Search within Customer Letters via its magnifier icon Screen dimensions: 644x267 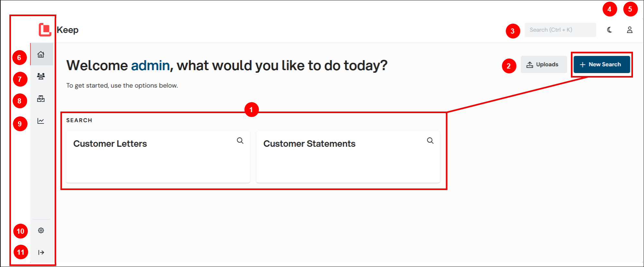tap(240, 141)
